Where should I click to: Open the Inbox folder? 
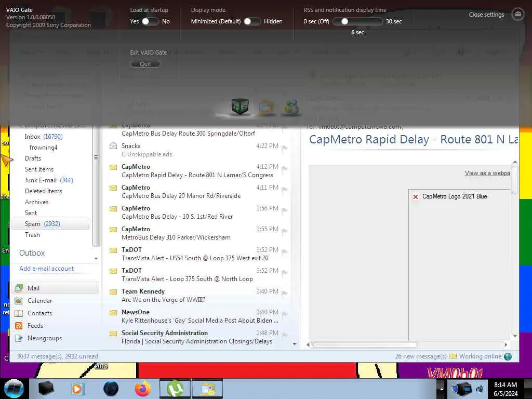pos(44,137)
